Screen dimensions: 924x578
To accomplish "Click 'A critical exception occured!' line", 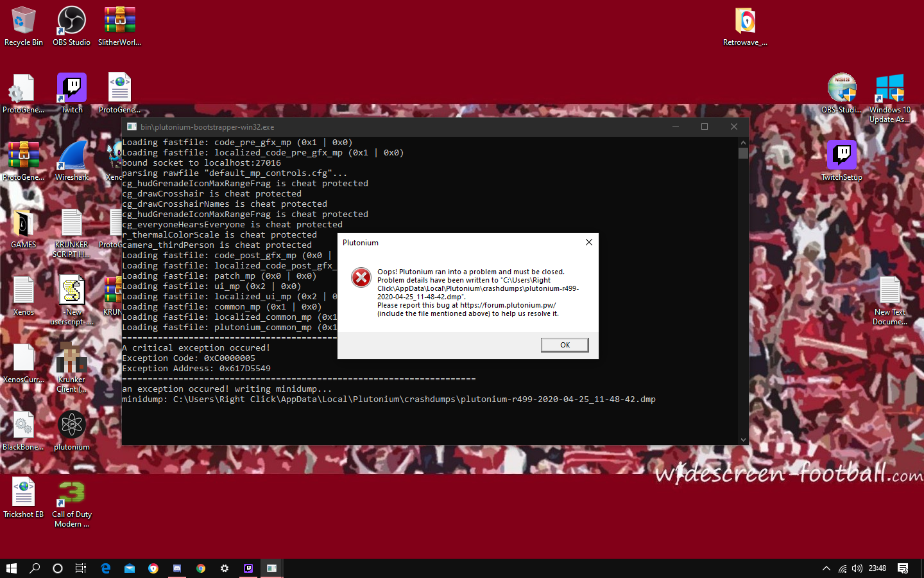I will (x=196, y=348).
